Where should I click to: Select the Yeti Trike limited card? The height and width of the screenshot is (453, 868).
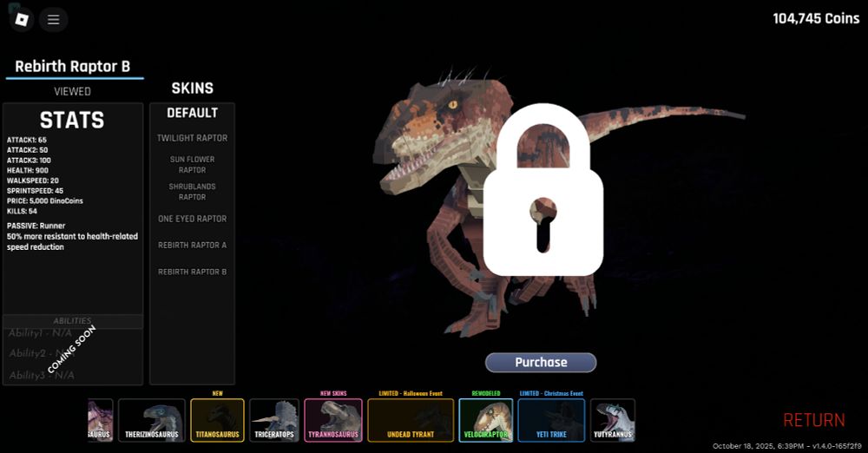[551, 420]
